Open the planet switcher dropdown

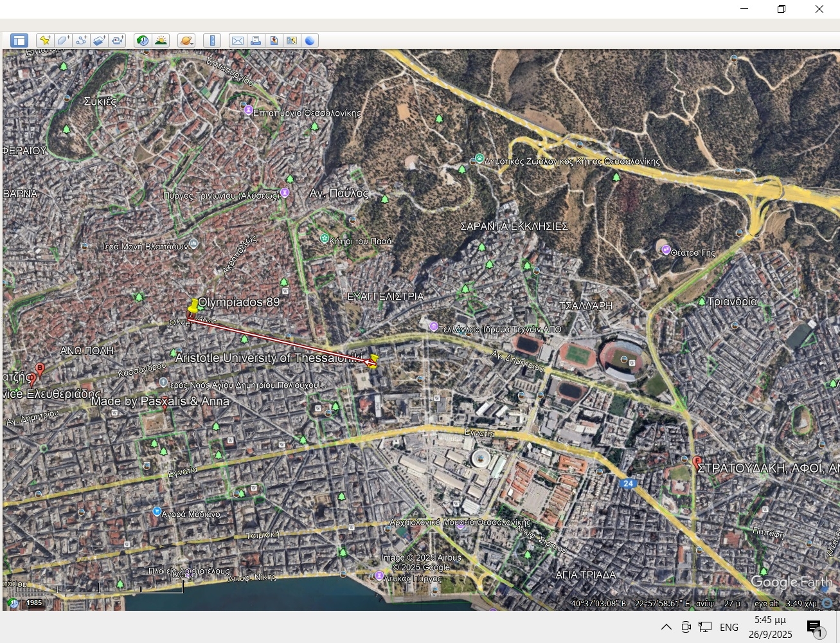point(186,41)
